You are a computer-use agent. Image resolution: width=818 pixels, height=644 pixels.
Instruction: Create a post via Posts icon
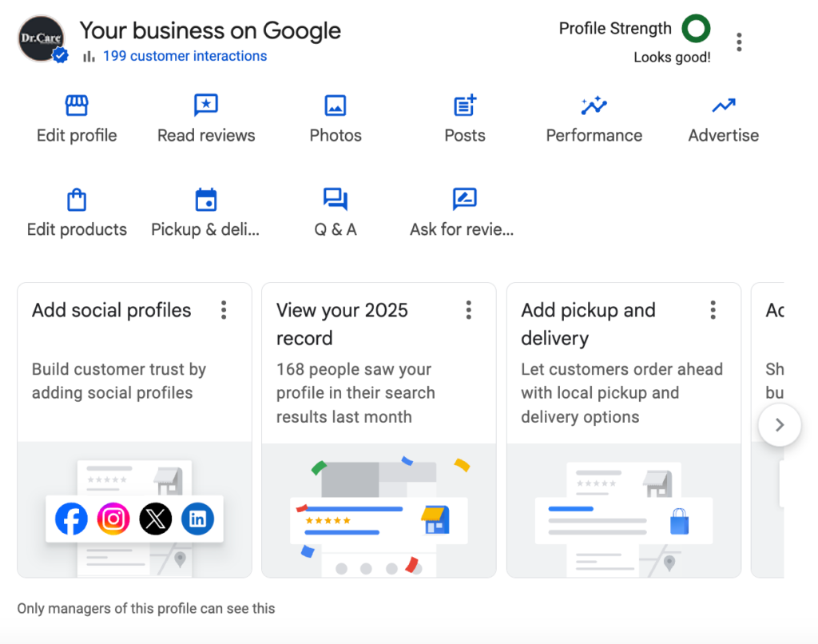465,105
